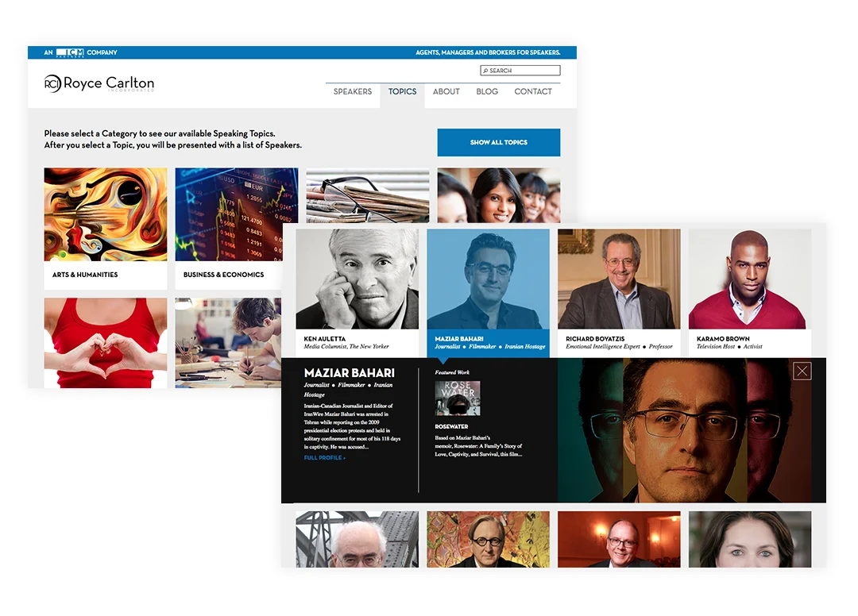Click the search magnifier icon
This screenshot has height=616, width=858.
tap(485, 71)
